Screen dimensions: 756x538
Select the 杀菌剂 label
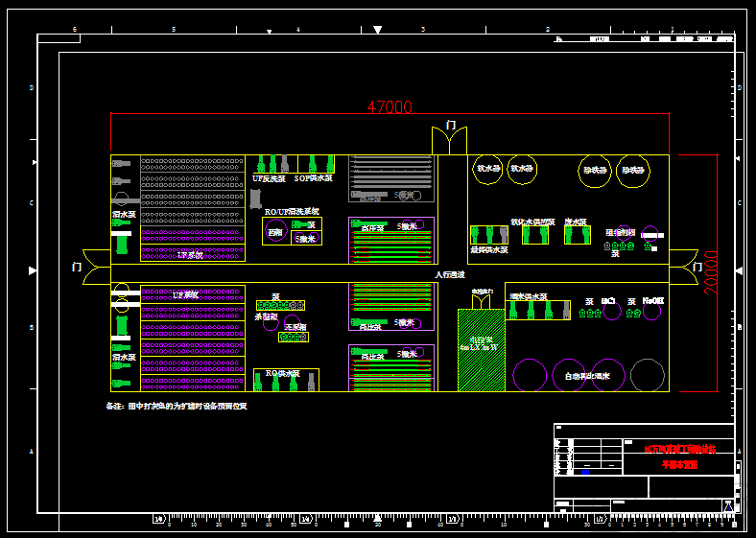266,316
